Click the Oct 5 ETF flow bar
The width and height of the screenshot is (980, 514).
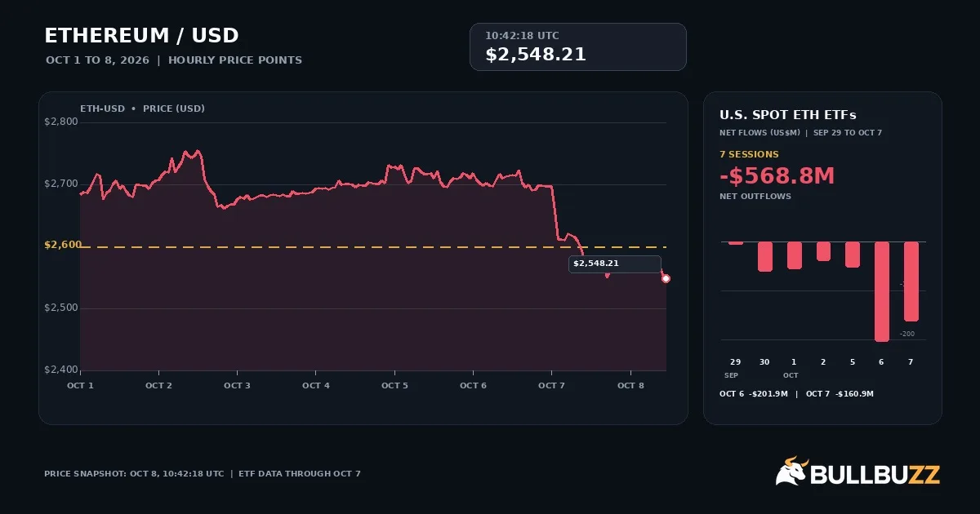(853, 255)
